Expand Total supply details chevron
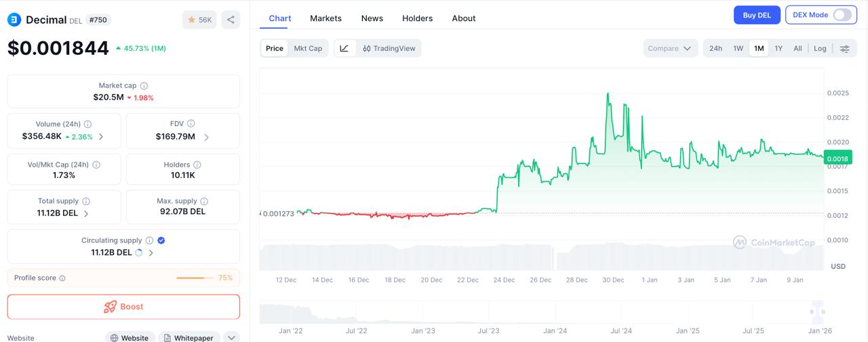This screenshot has width=868, height=342. [x=86, y=213]
